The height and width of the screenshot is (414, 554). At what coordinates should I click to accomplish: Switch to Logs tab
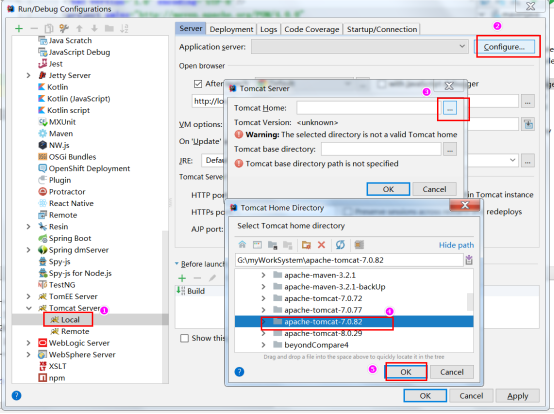click(269, 29)
